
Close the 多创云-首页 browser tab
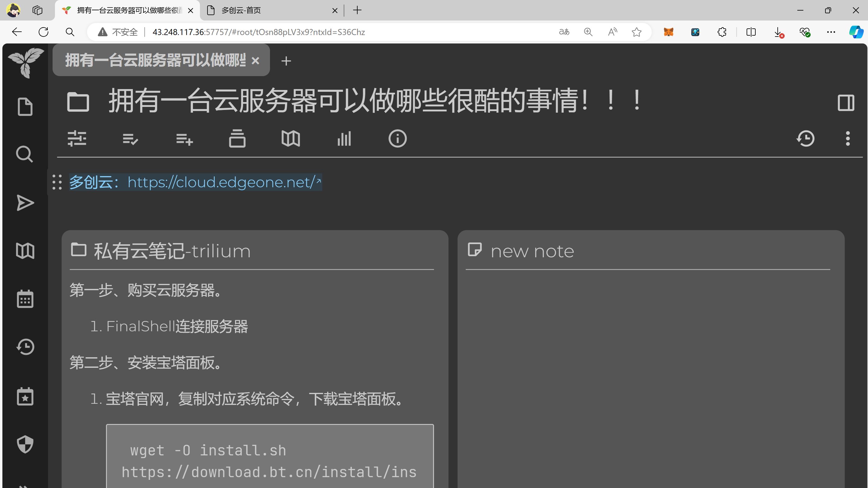pos(335,11)
